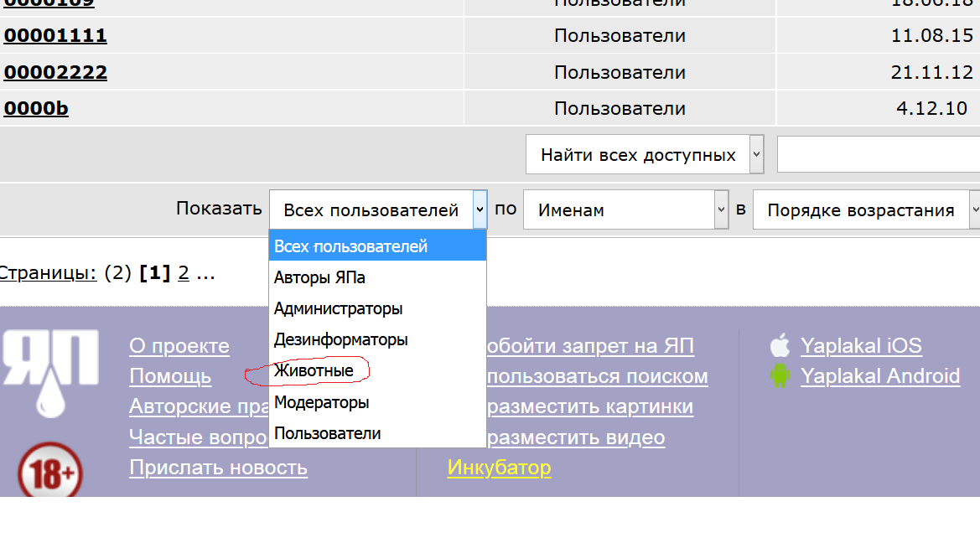Click the 'Страницы:' link
Viewport: 980px width, 543px height.
pos(48,273)
